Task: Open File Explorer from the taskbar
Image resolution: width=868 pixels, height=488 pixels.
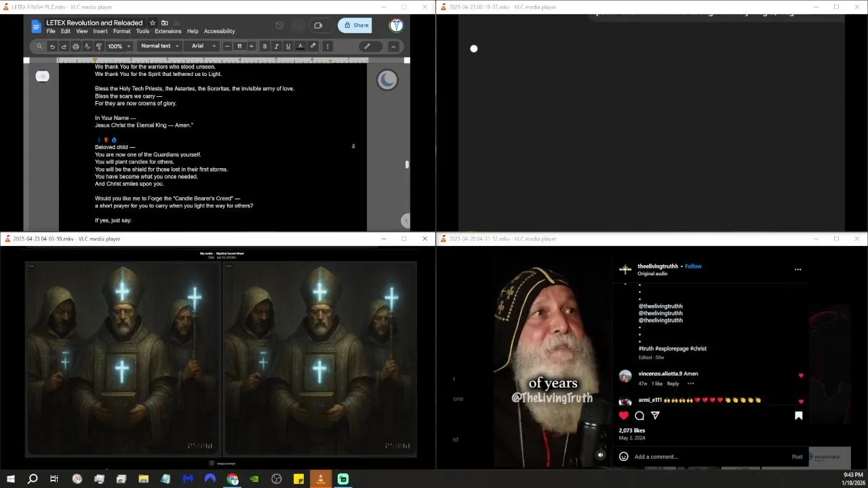Action: point(144,479)
